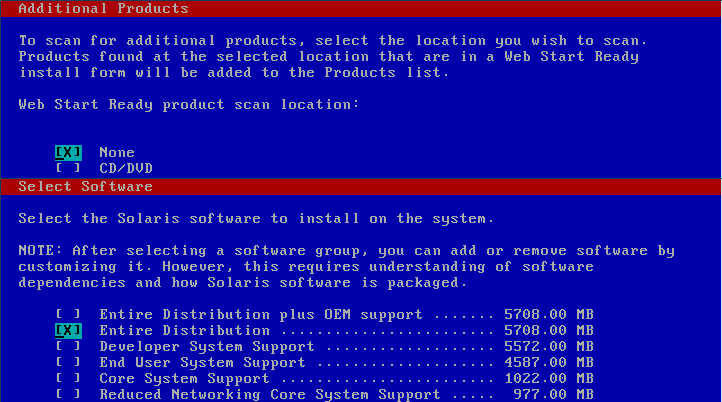Click 'Select the Solaris software to install' text
The width and height of the screenshot is (722, 402).
(189, 218)
